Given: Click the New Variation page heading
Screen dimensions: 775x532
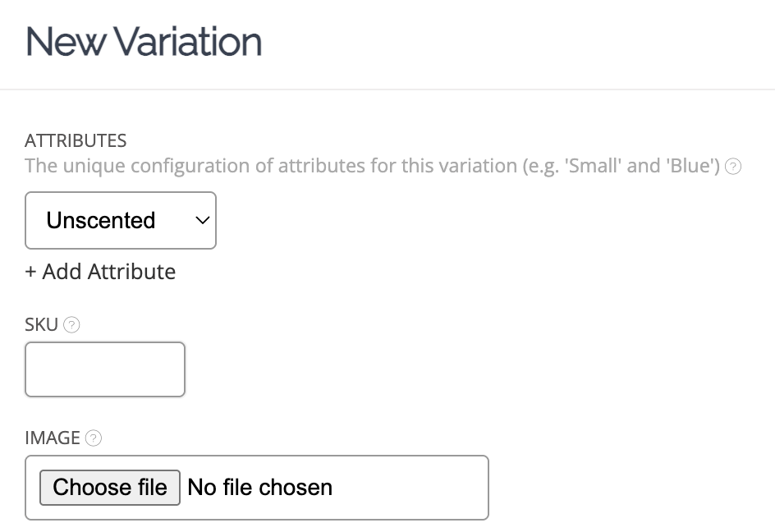Looking at the screenshot, I should coord(144,41).
